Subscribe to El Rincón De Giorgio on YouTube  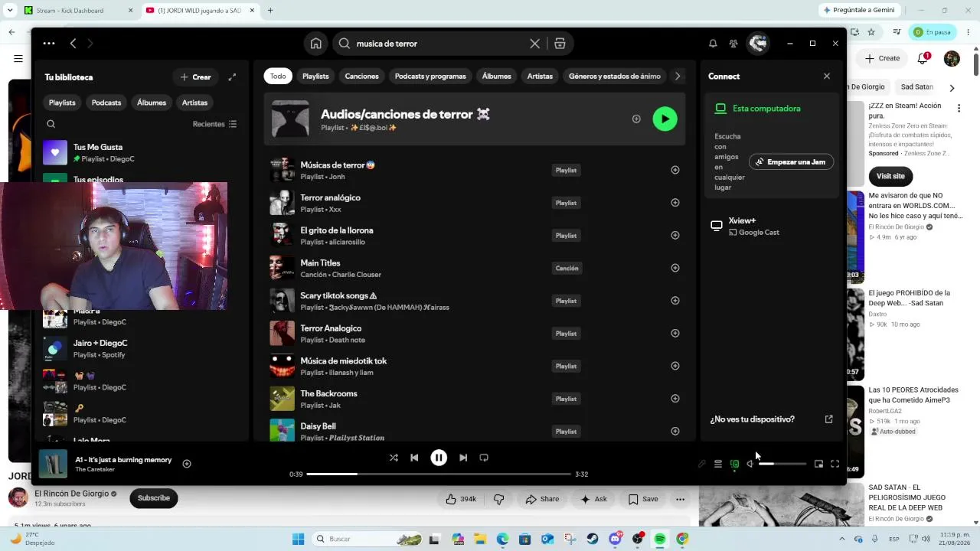click(154, 498)
